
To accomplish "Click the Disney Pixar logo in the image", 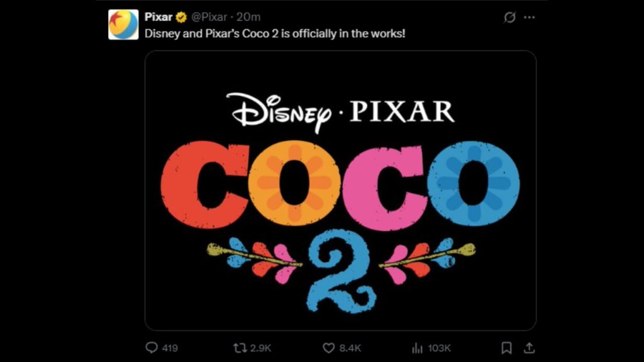I will (340, 111).
